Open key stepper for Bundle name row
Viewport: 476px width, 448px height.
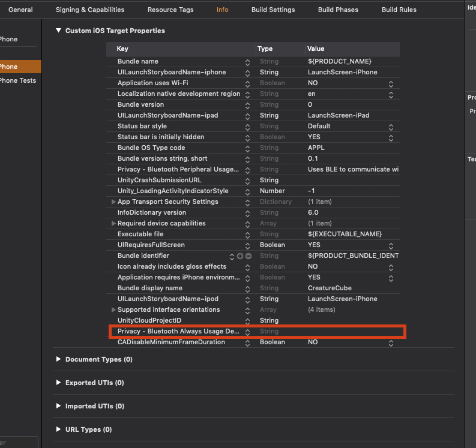[x=247, y=62]
